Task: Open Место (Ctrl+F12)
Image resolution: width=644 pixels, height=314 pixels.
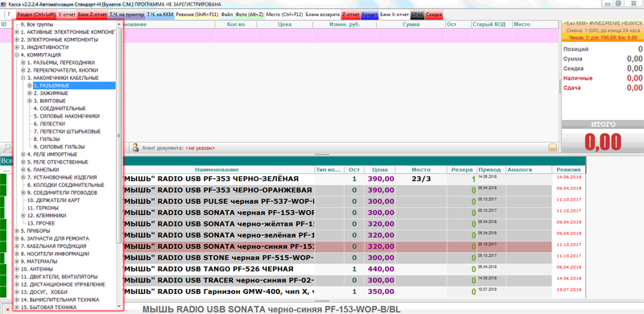Action: 284,14
